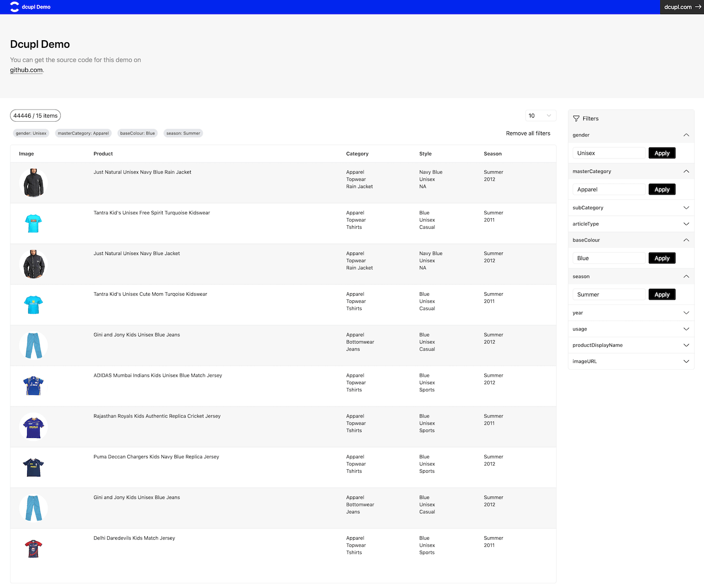
Task: Click the funnel icon beside Filters
Action: [576, 119]
